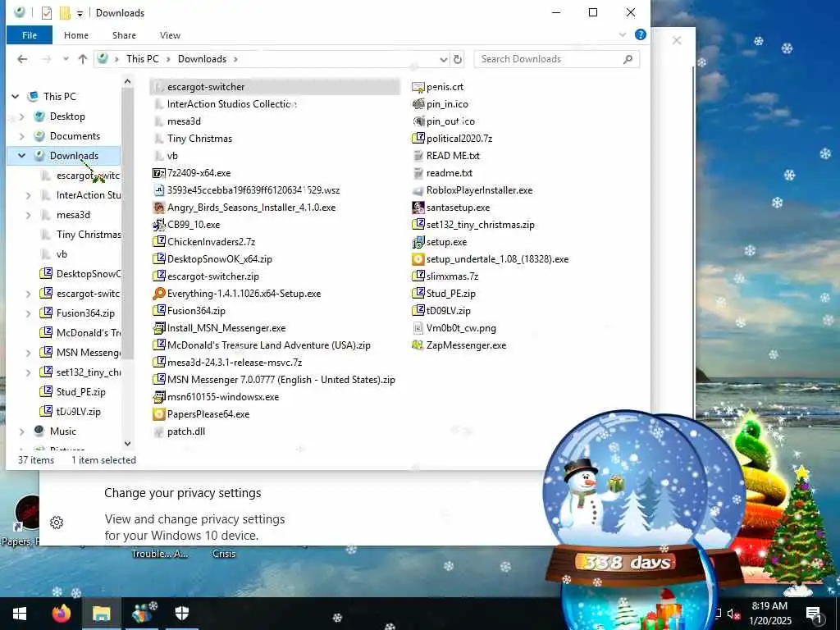Open Explorer help question mark icon

(640, 34)
